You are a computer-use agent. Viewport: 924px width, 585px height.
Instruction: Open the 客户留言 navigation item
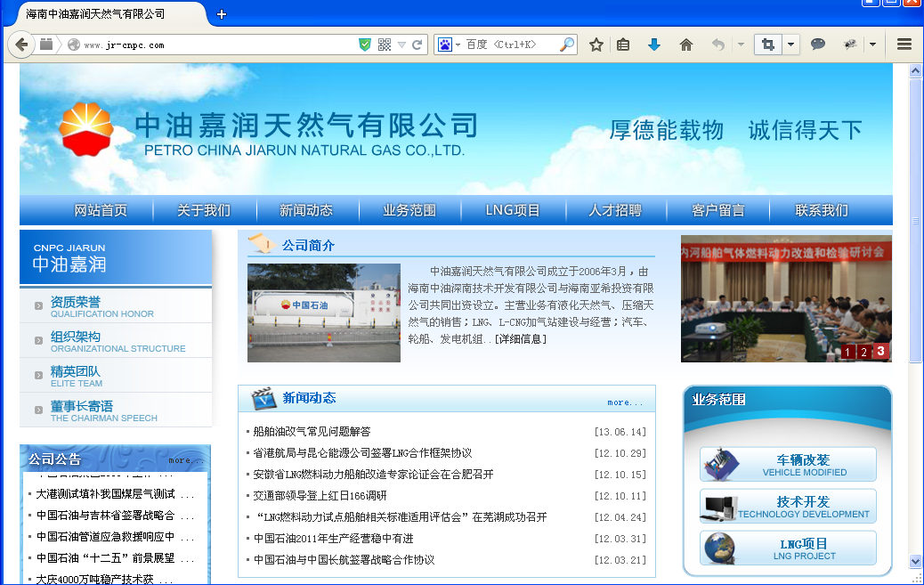(x=718, y=210)
